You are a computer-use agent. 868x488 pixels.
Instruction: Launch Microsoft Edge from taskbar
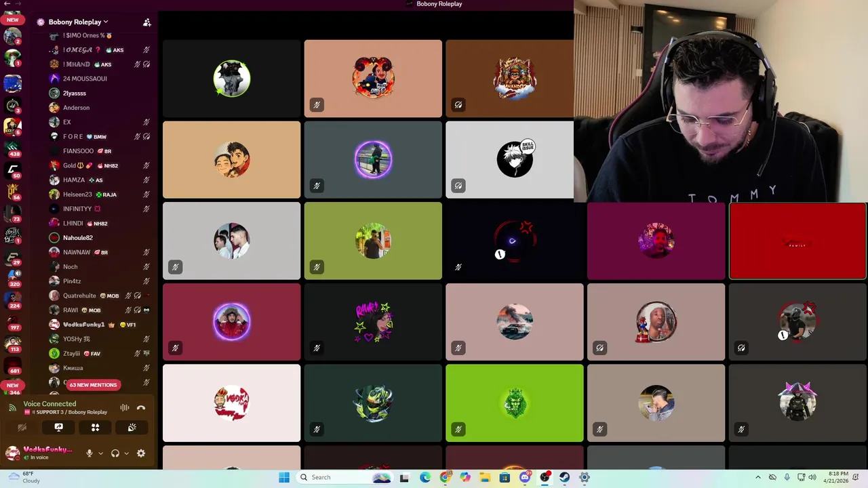[x=425, y=477]
